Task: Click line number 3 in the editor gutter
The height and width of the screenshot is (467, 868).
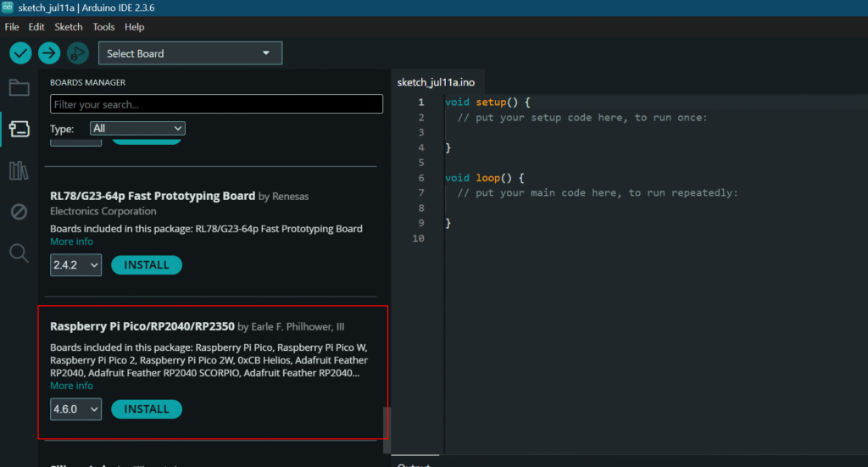Action: (x=421, y=132)
